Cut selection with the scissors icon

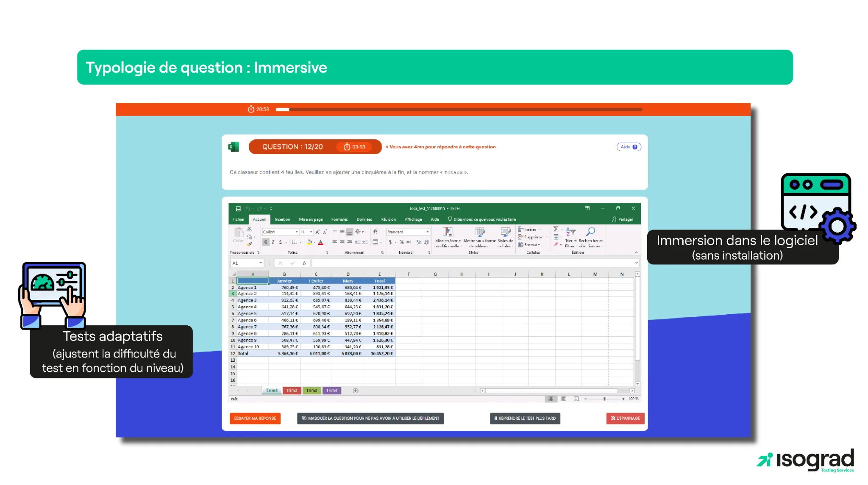tap(249, 229)
